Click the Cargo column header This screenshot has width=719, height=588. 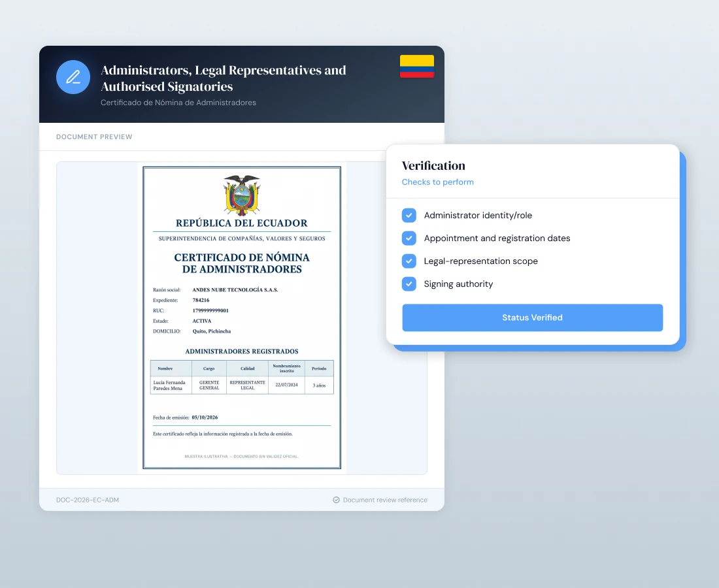[x=209, y=368]
